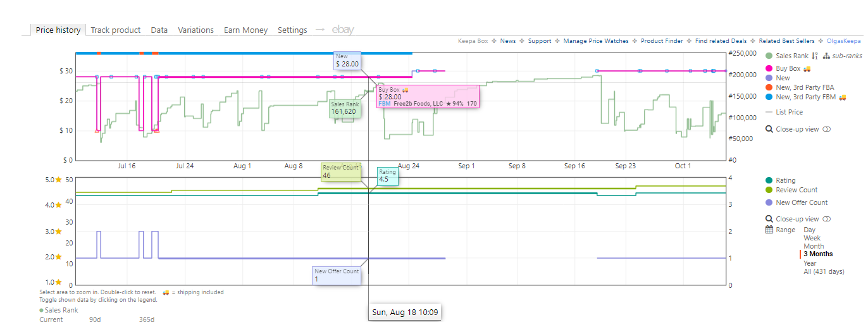Click the Review Count 46 tooltip
The image size is (868, 322).
click(341, 171)
